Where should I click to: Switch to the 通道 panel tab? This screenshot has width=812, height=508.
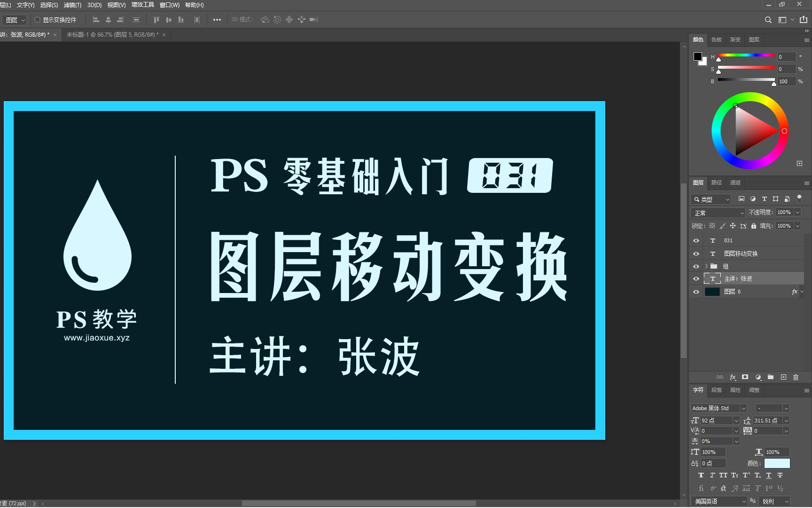tap(735, 183)
